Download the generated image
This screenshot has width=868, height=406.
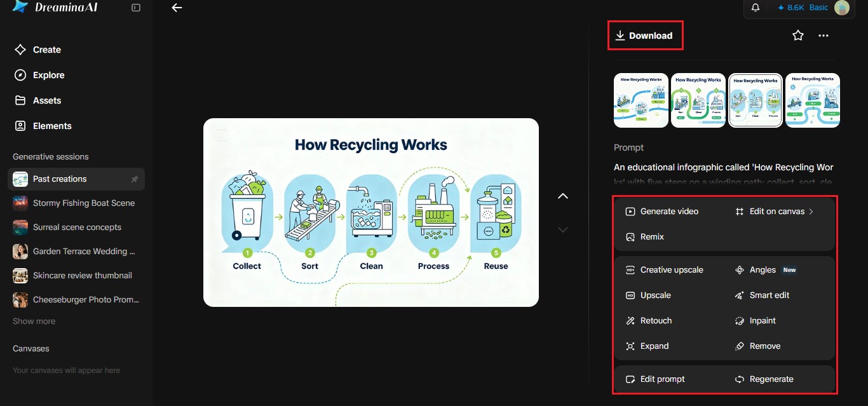pyautogui.click(x=645, y=36)
